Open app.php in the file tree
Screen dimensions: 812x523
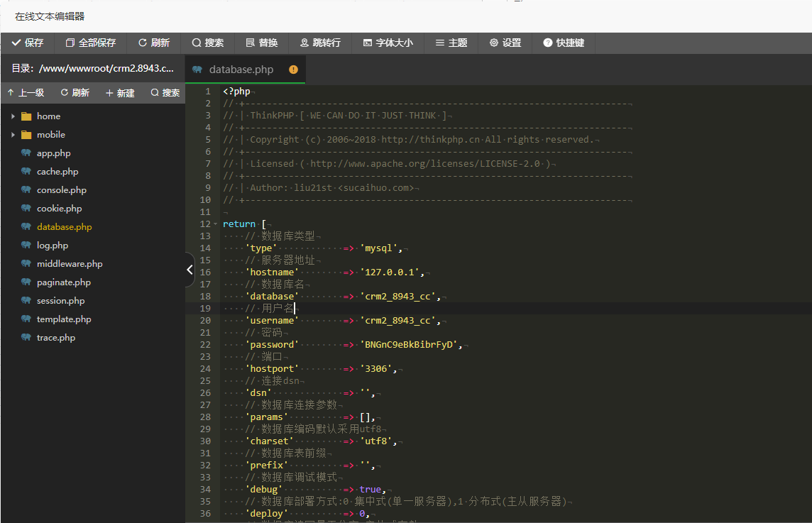coord(53,153)
